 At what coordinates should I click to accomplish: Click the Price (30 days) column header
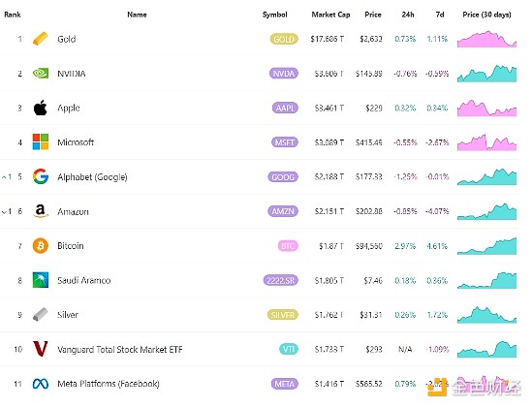pyautogui.click(x=486, y=15)
